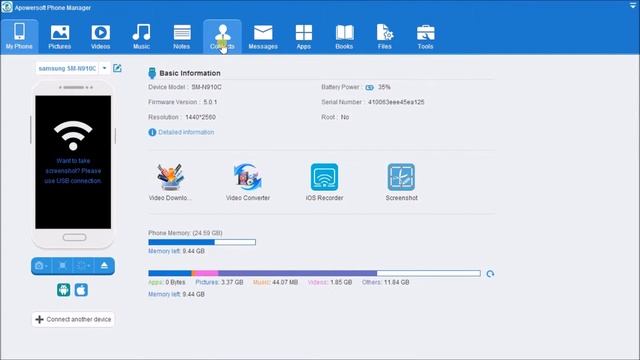Launch the Video Converter tool
This screenshot has height=360, width=640.
pyautogui.click(x=248, y=182)
